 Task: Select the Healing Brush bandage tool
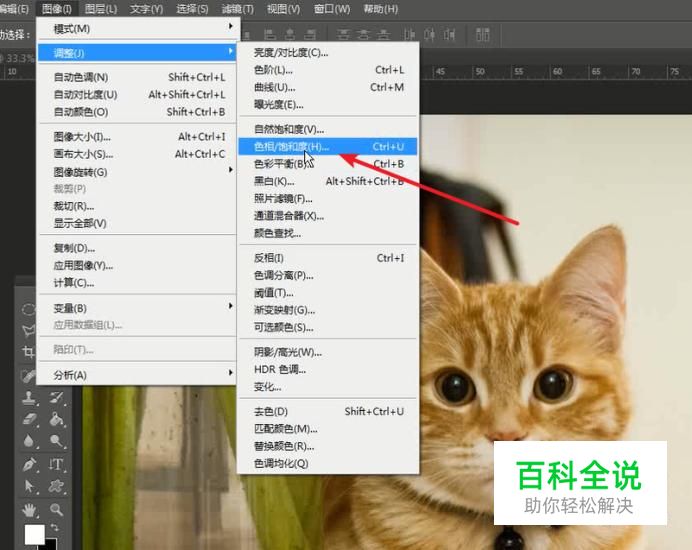click(28, 376)
